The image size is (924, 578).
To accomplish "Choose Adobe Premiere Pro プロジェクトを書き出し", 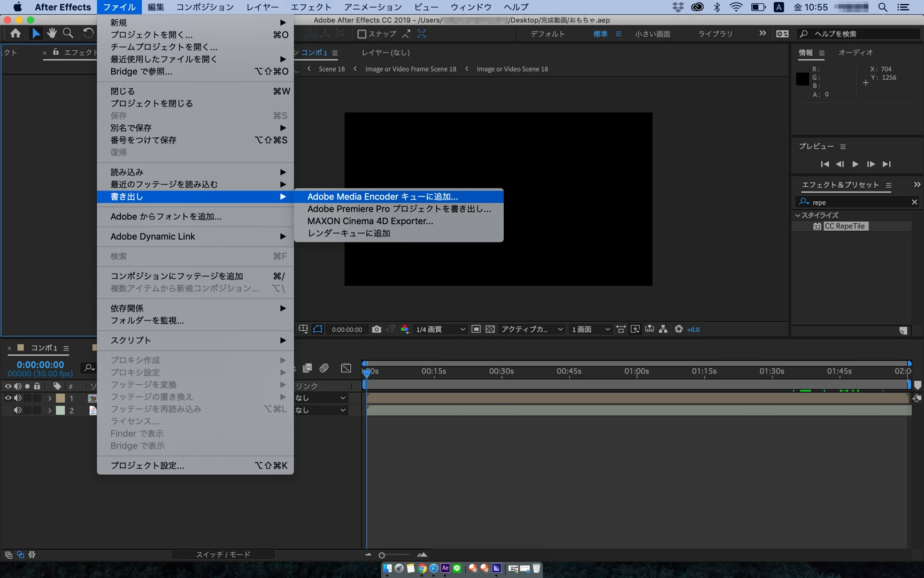I will [398, 209].
